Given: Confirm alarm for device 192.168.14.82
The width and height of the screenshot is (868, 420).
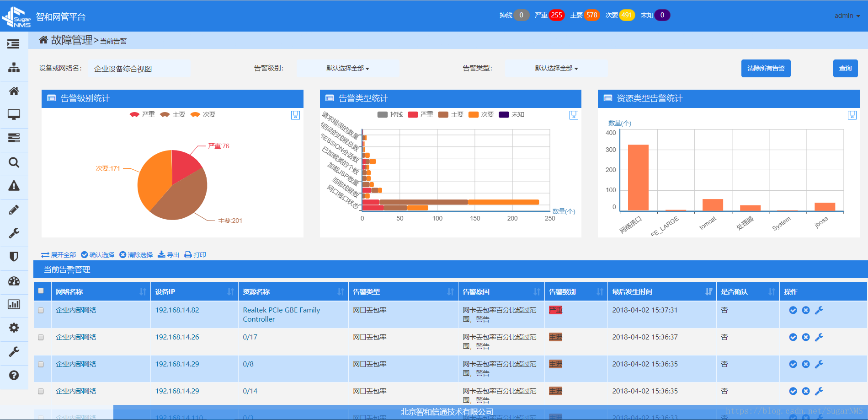Looking at the screenshot, I should tap(793, 310).
